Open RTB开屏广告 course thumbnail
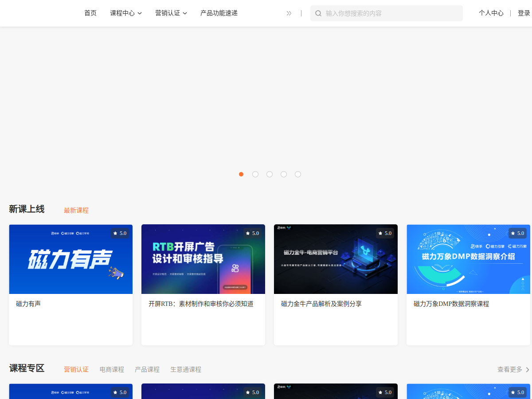 [203, 259]
